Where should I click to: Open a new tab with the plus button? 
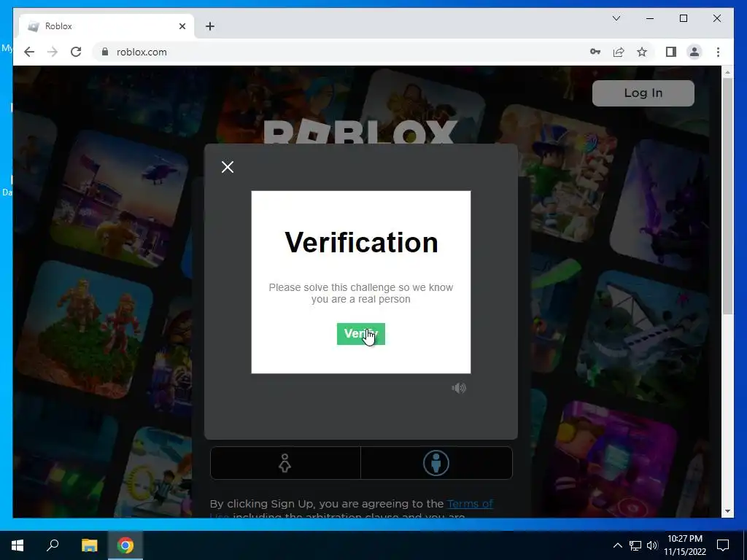click(x=210, y=26)
